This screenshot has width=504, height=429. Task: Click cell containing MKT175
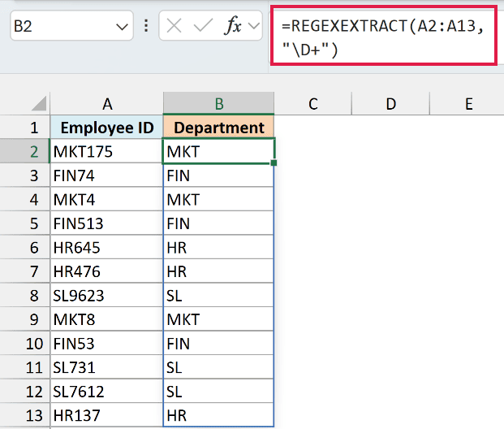click(106, 151)
